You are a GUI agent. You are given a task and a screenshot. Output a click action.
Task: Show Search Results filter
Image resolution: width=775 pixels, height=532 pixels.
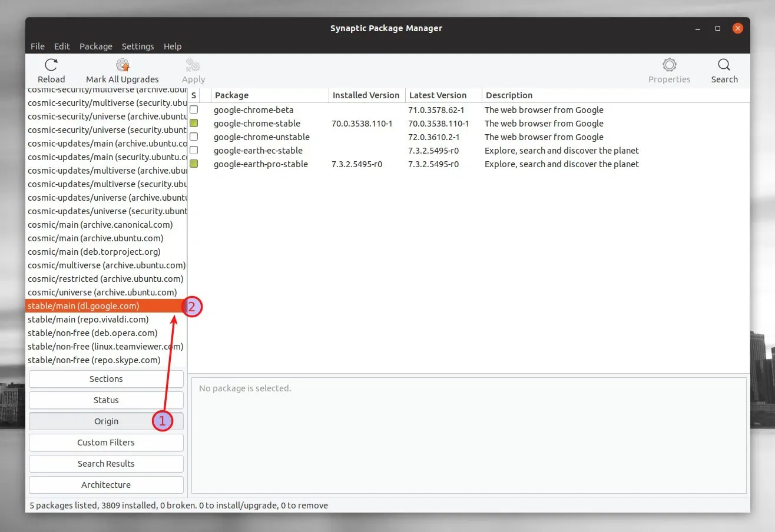point(106,464)
